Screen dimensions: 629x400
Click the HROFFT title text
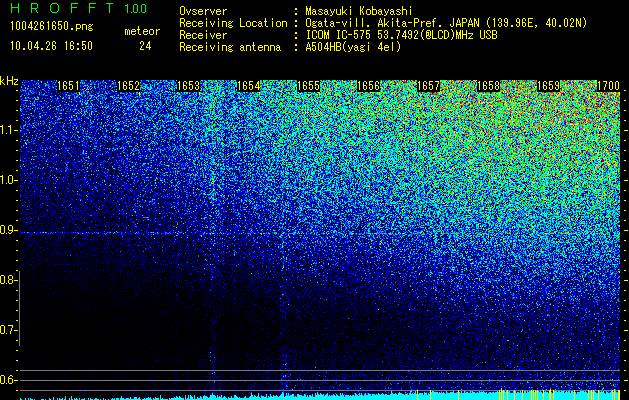pyautogui.click(x=62, y=8)
